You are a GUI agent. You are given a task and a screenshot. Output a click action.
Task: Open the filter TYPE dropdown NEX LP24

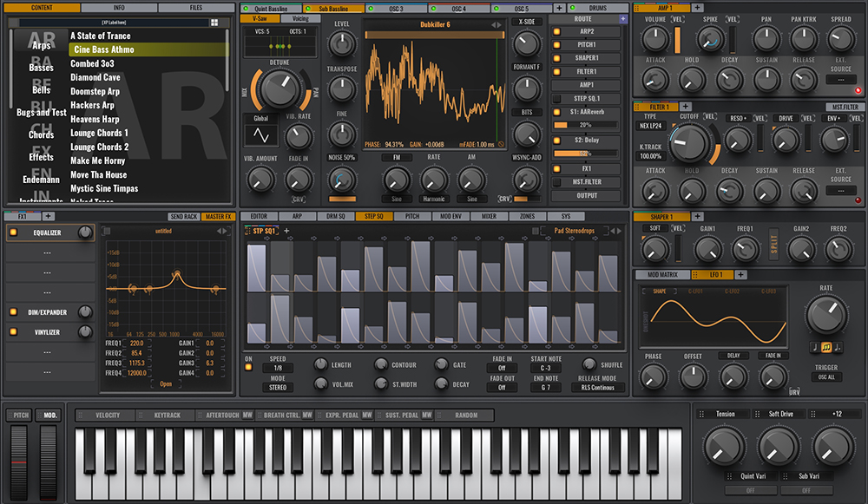click(650, 126)
